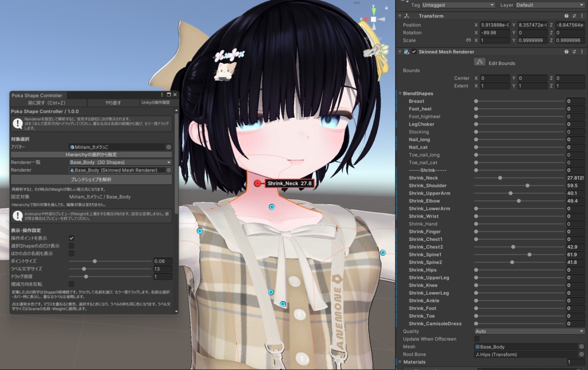Open Skinned Mesh Renderer three-dot menu

582,52
